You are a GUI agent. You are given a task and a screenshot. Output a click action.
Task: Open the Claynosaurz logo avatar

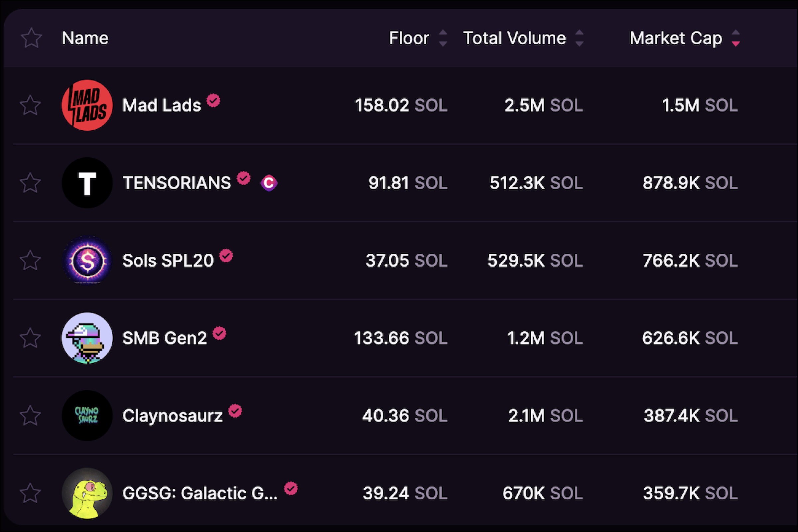click(x=87, y=416)
